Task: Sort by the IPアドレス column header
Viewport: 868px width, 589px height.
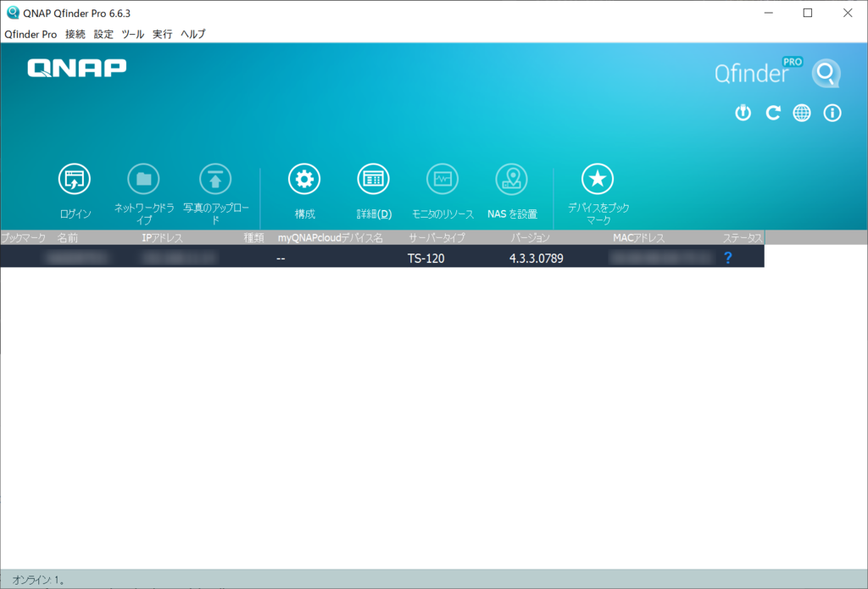Action: click(x=162, y=238)
